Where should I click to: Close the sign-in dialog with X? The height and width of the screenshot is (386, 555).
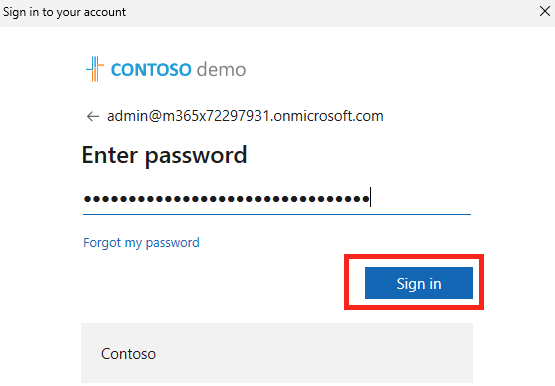(545, 12)
